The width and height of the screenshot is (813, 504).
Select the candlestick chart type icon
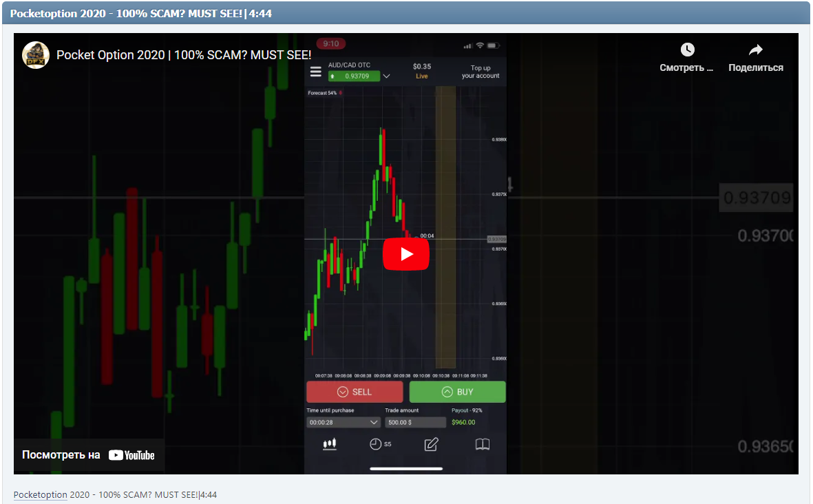[x=330, y=444]
